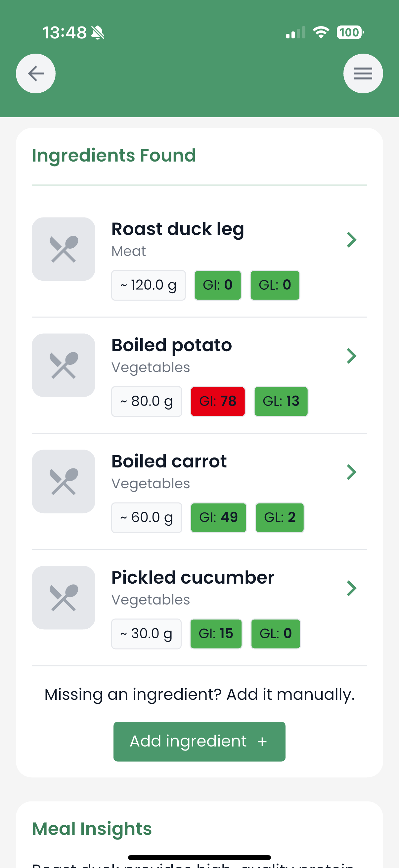This screenshot has width=399, height=868.
Task: Tap the Pickled cucumber title
Action: click(193, 578)
